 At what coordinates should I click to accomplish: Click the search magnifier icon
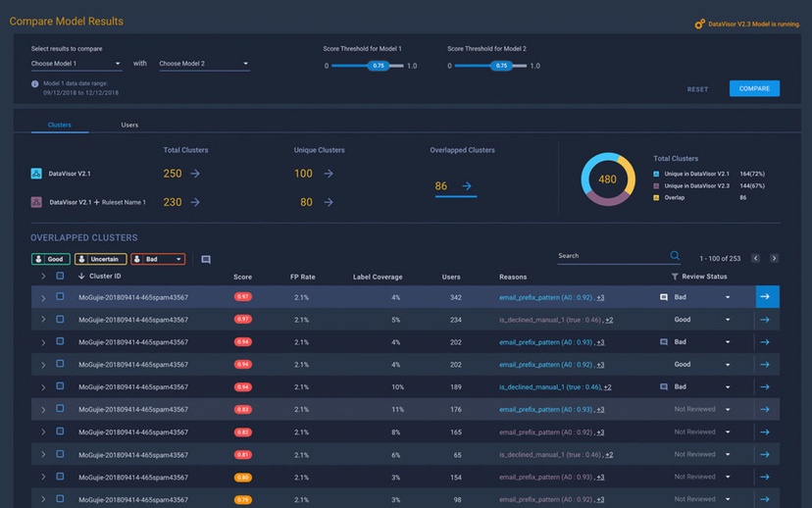675,255
